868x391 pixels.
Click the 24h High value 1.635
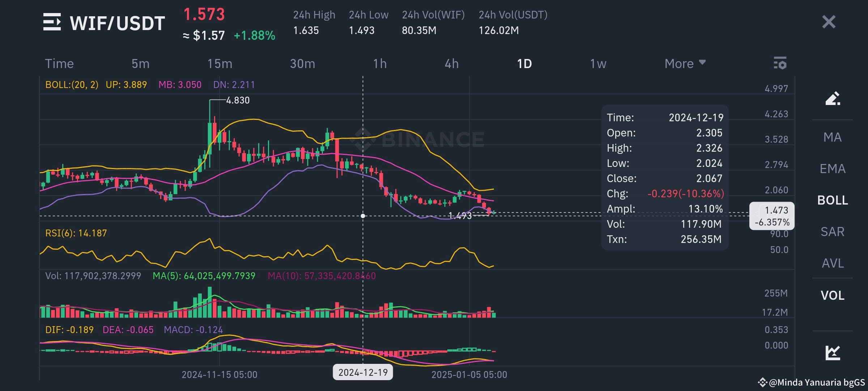coord(306,31)
